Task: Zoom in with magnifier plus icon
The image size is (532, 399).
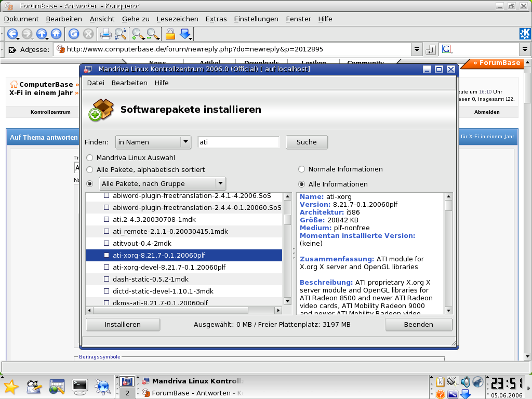Action: 138,34
